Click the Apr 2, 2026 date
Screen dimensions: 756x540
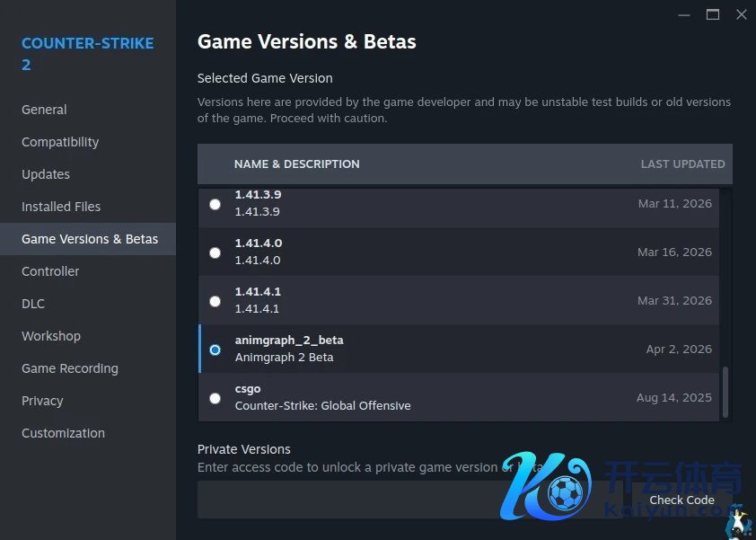click(679, 349)
